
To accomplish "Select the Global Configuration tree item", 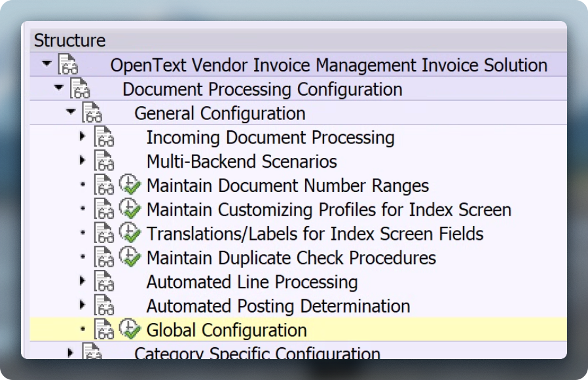I will [226, 330].
